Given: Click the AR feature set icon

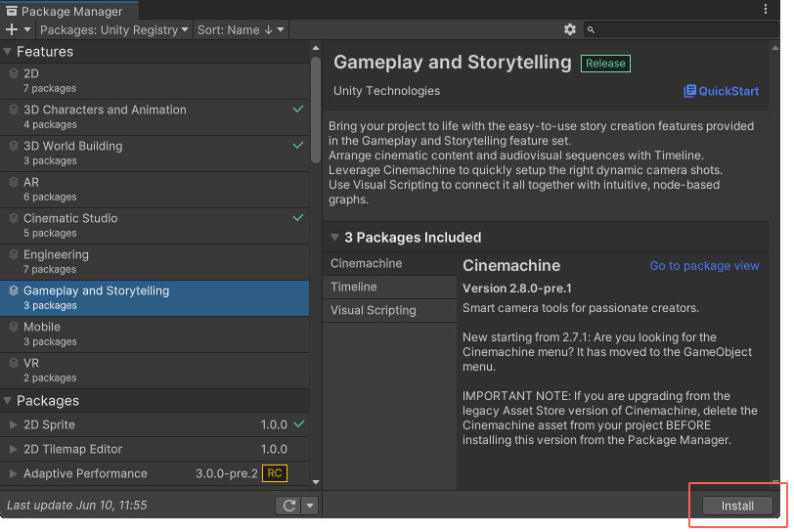Looking at the screenshot, I should (x=13, y=183).
